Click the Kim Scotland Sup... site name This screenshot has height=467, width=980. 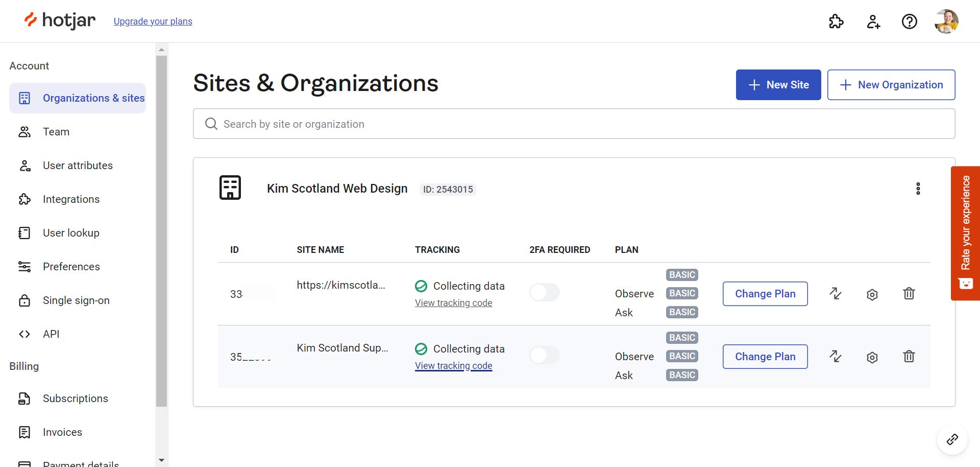[x=342, y=348]
